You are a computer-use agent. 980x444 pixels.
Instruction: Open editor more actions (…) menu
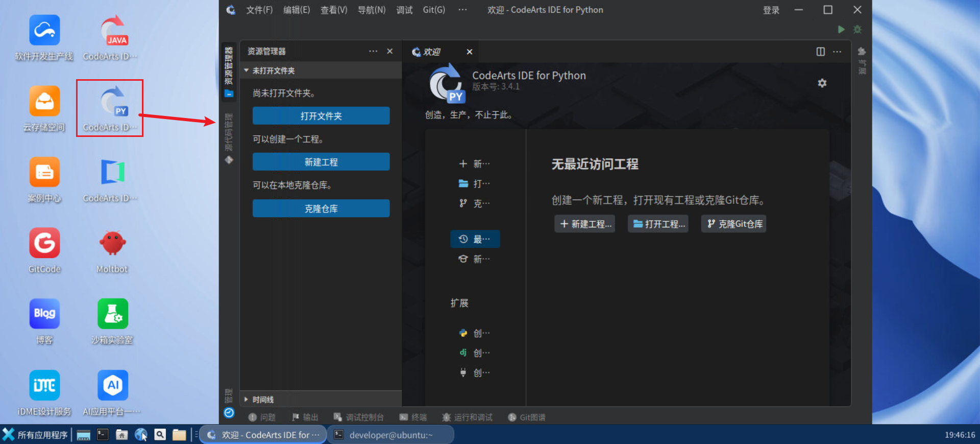837,52
